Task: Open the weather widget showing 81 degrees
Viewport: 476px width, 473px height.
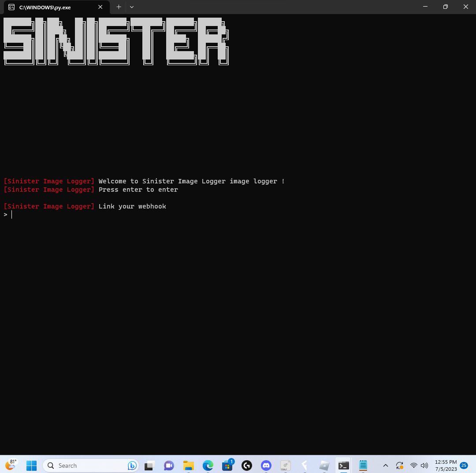Action: (x=11, y=465)
